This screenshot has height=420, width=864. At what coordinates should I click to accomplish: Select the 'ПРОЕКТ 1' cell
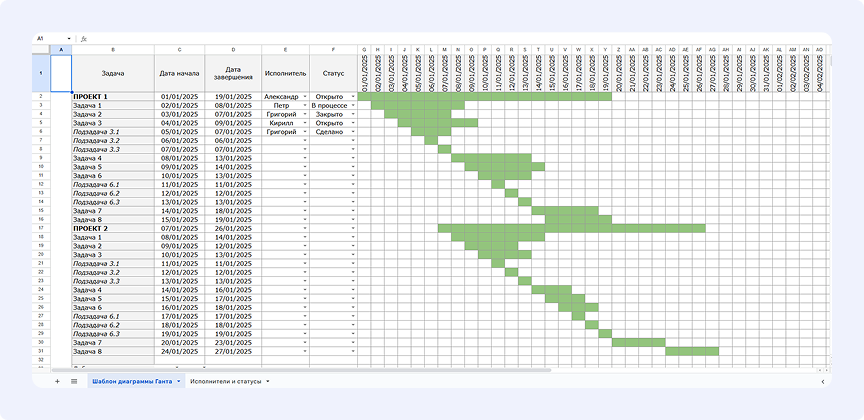tap(112, 97)
